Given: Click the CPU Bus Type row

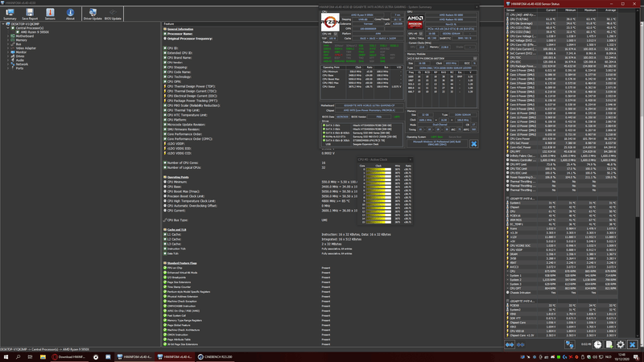Looking at the screenshot, I should [x=177, y=220].
